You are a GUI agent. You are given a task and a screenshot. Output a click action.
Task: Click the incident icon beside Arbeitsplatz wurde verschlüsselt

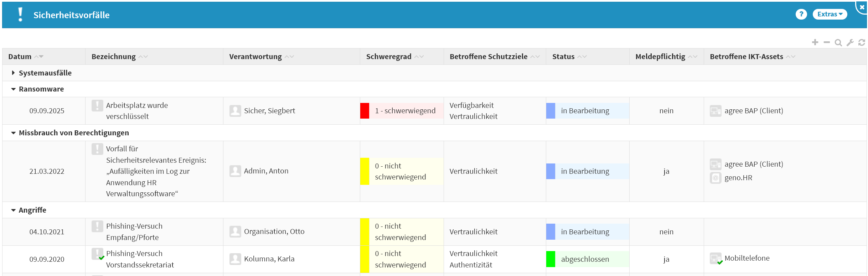[x=97, y=106]
